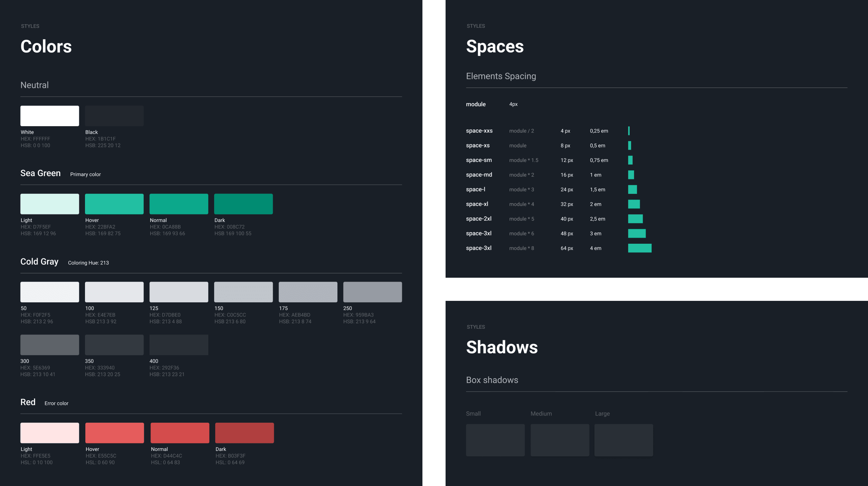Select the Cold Gray 50 swatch
The height and width of the screenshot is (486, 868).
(x=50, y=292)
